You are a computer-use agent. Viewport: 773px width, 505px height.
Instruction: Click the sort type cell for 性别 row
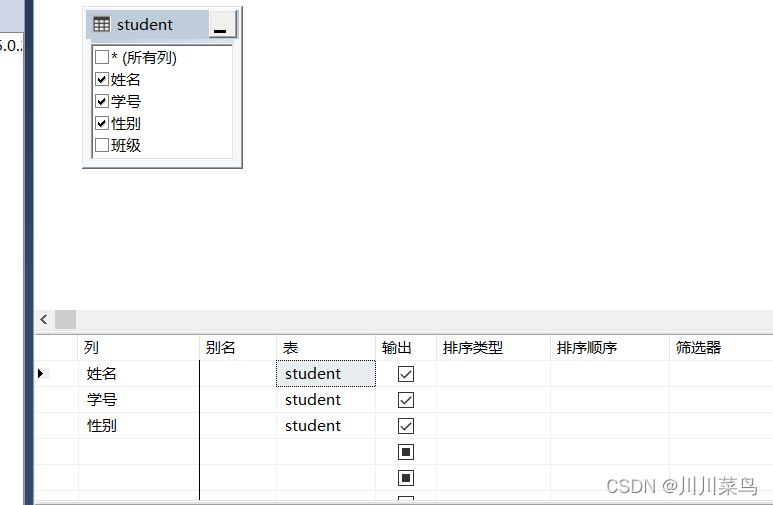(x=493, y=426)
